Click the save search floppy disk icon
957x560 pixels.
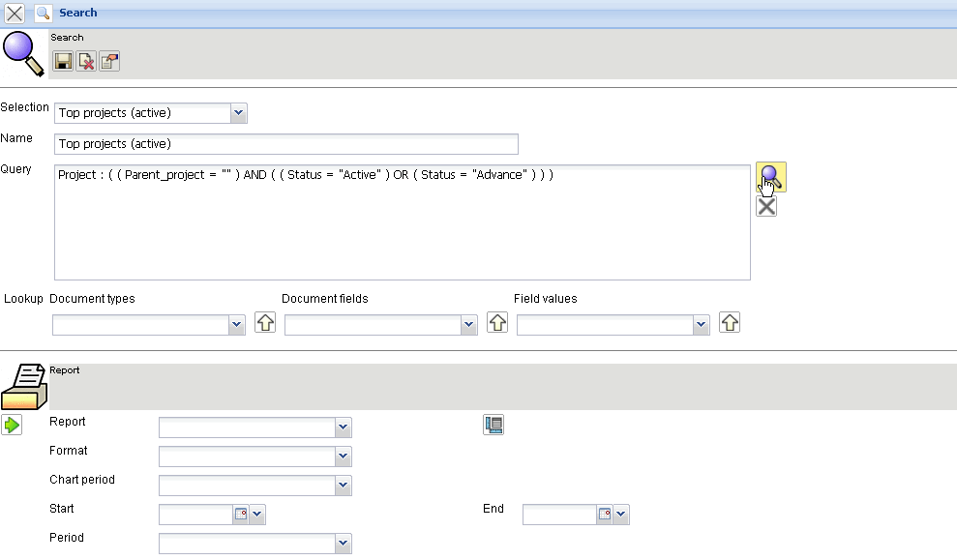tap(63, 61)
